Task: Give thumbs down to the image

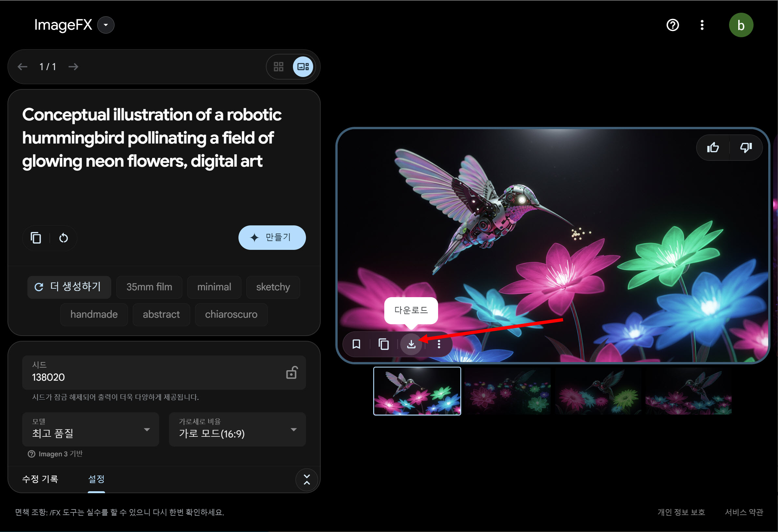Action: tap(746, 148)
